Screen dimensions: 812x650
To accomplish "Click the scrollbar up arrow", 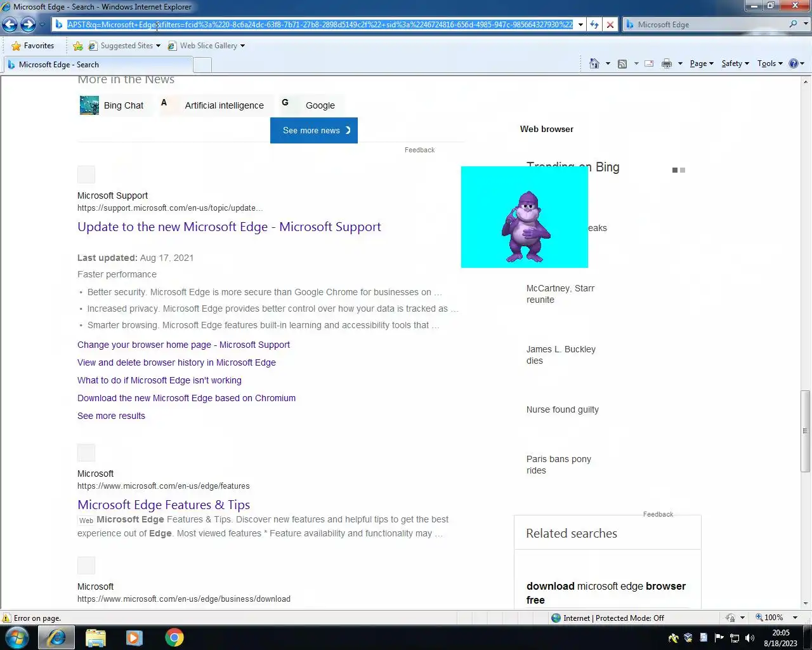I will click(x=806, y=81).
